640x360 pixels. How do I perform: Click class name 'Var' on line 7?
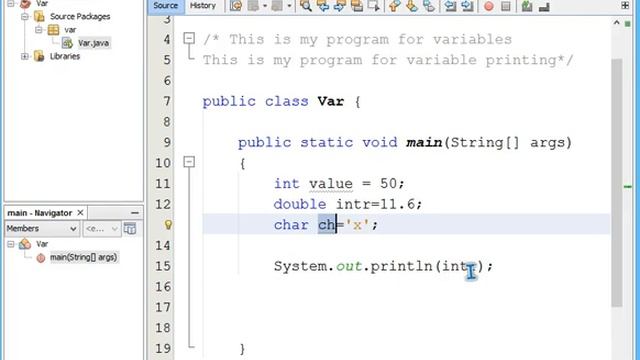(331, 101)
